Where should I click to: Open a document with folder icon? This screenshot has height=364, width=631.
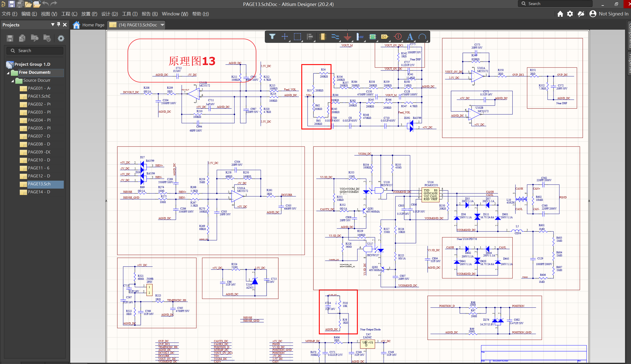click(x=28, y=4)
